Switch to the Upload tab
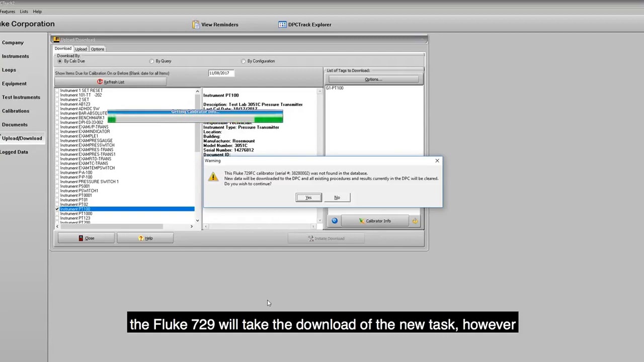The height and width of the screenshot is (362, 644). tap(81, 49)
